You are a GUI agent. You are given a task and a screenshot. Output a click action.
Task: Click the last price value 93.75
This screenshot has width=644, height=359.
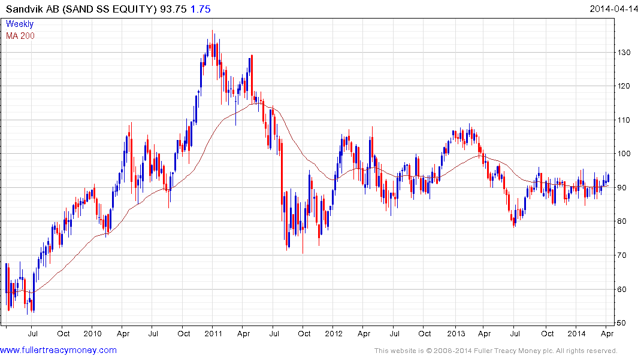coord(173,9)
